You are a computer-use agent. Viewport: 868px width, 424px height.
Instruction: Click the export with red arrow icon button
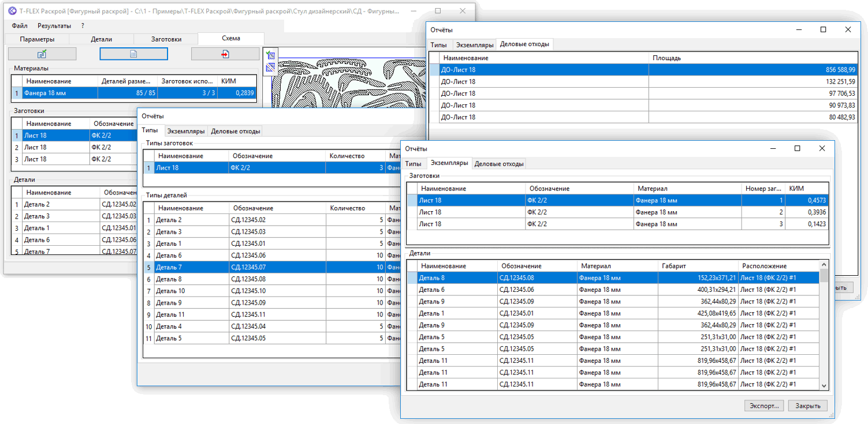(x=225, y=54)
